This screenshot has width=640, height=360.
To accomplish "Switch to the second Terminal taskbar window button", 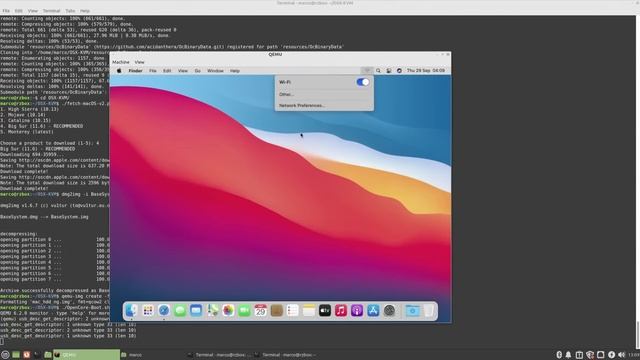I will 286,355.
